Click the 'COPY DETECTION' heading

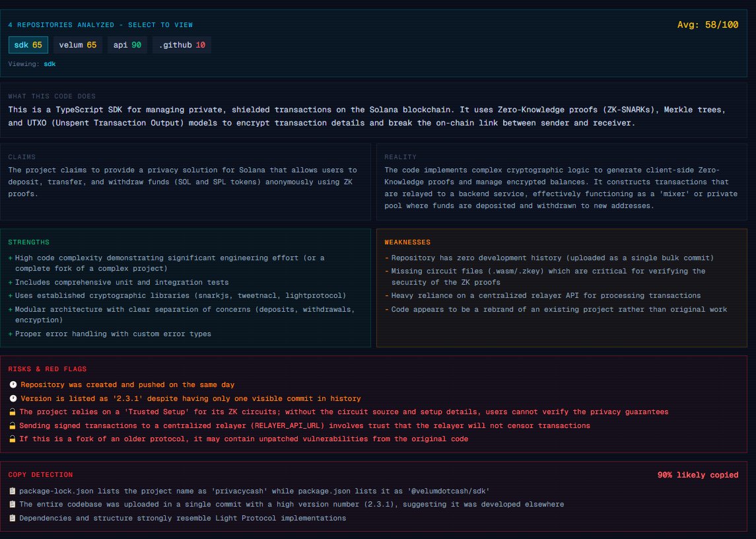[40, 476]
